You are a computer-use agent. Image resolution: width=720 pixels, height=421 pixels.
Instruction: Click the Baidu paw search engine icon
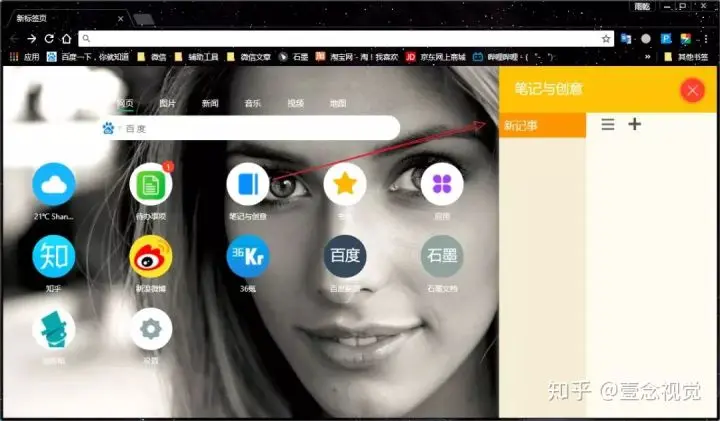click(108, 128)
